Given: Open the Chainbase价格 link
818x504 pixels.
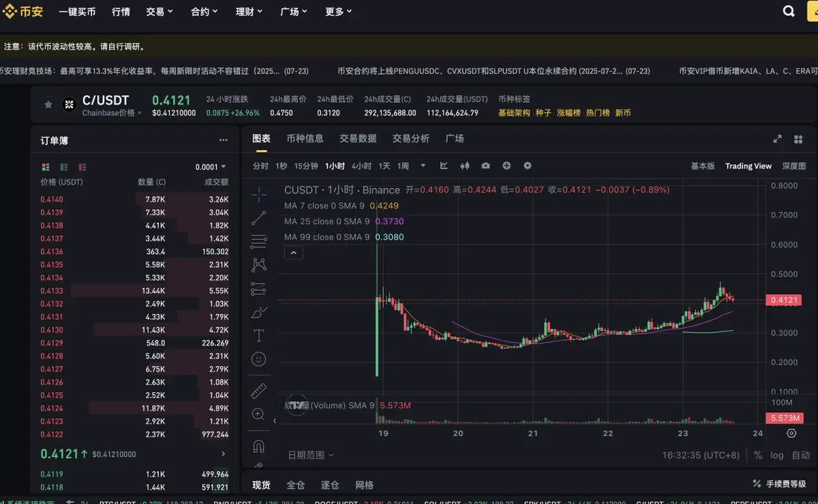Looking at the screenshot, I should pos(112,113).
